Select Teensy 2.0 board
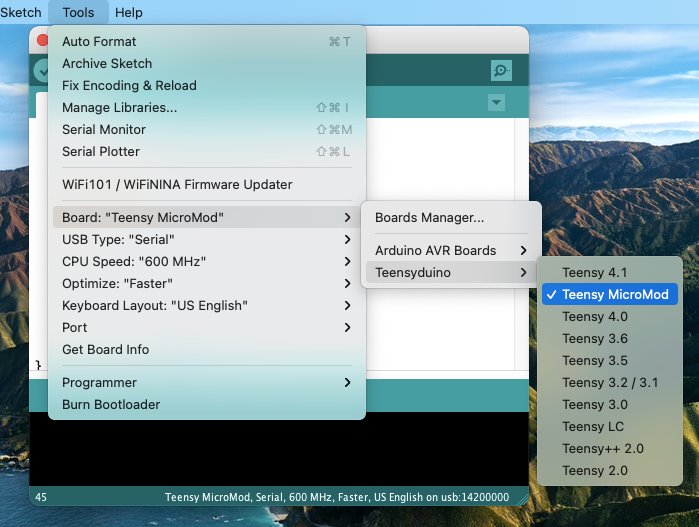This screenshot has width=699, height=527. click(609, 470)
